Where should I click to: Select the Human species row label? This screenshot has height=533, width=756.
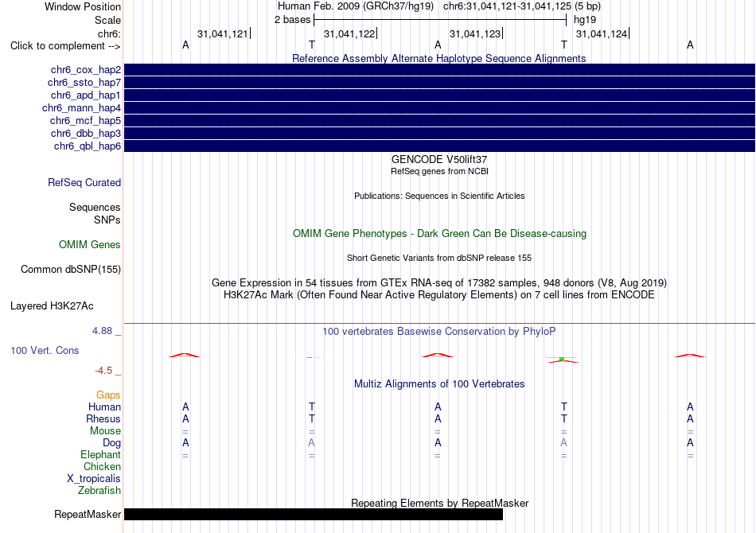[x=104, y=407]
